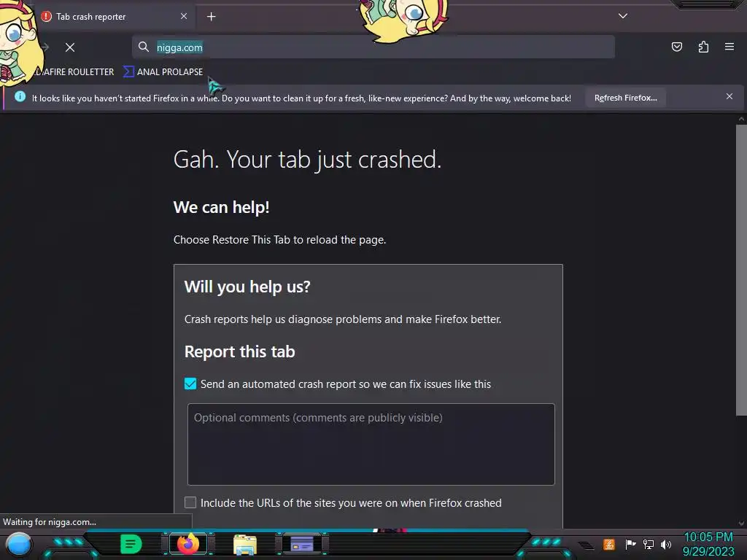Viewport: 747px width, 560px height.
Task: Open a new tab with the plus button
Action: 211,17
